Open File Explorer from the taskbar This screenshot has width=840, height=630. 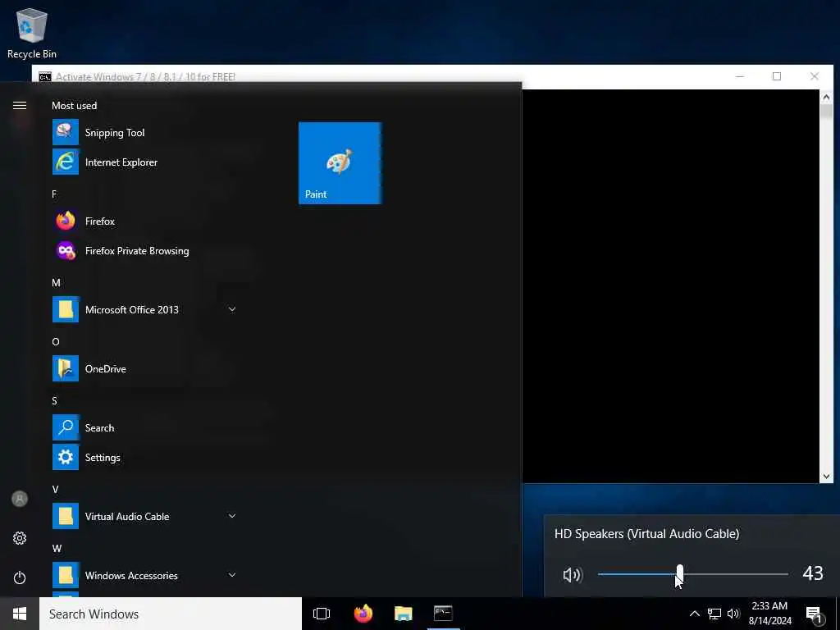point(404,614)
